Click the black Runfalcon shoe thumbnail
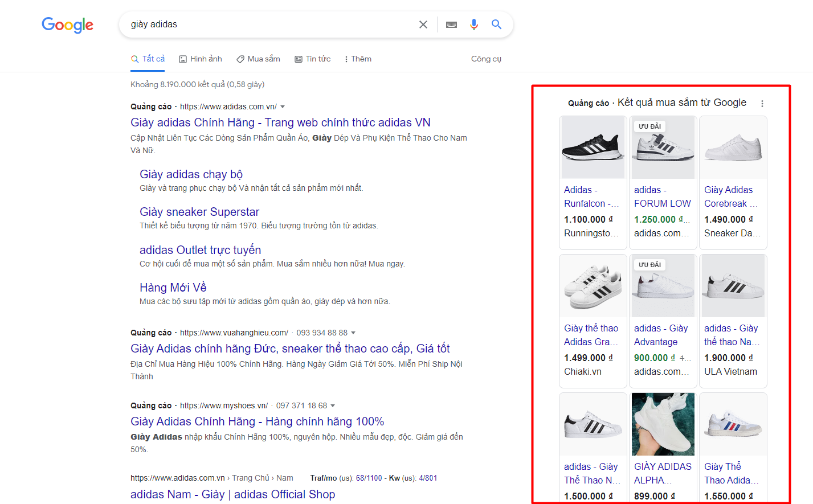This screenshot has width=813, height=504. (593, 147)
